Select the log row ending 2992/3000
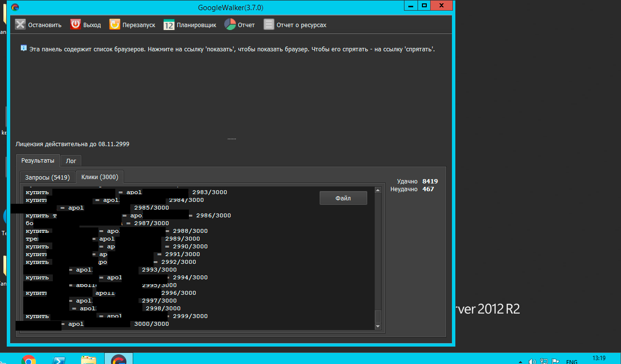This screenshot has height=364, width=621. (x=110, y=262)
